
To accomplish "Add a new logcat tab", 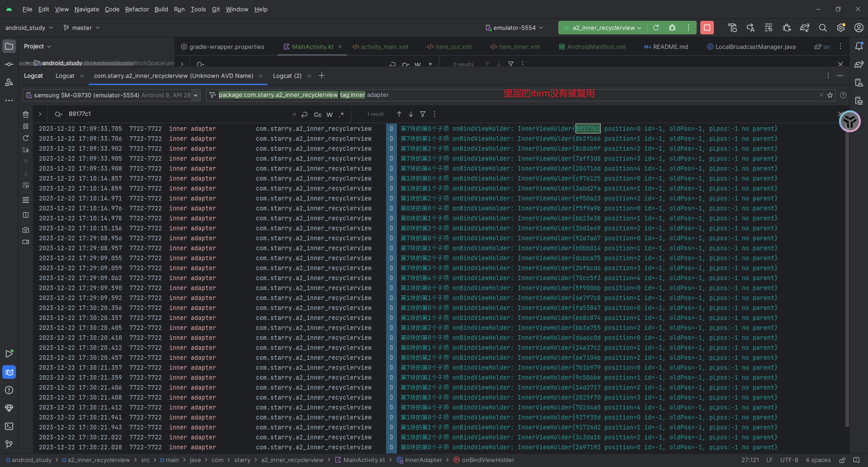I will pyautogui.click(x=322, y=76).
